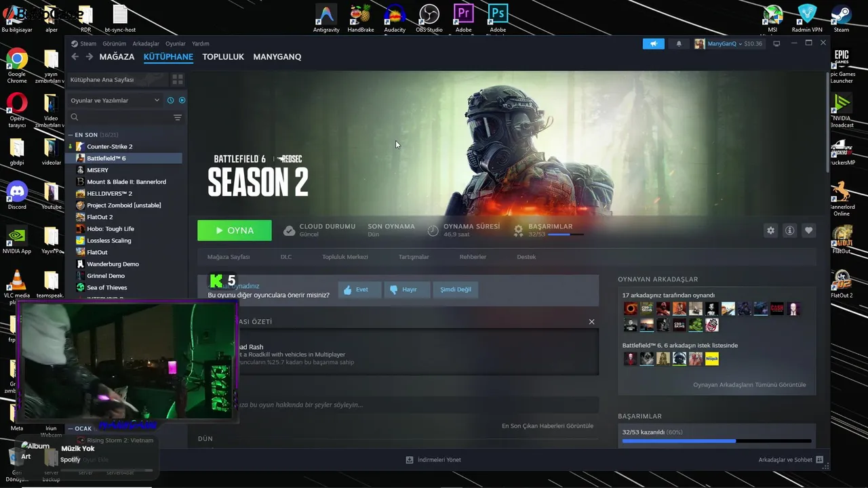Switch Steam to Big Picture mode

776,43
